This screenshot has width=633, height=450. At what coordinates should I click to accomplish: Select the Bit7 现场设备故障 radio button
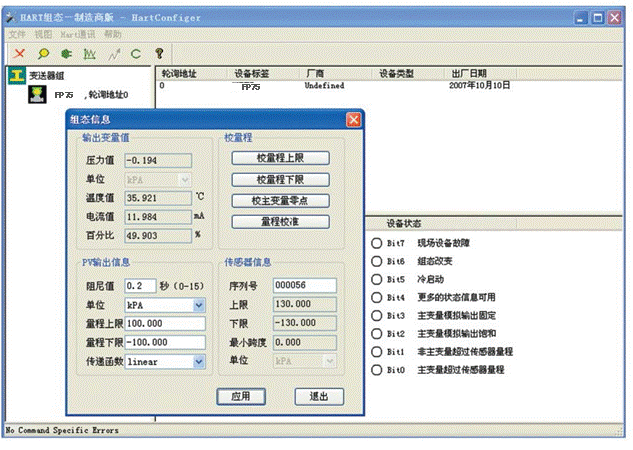tap(376, 243)
